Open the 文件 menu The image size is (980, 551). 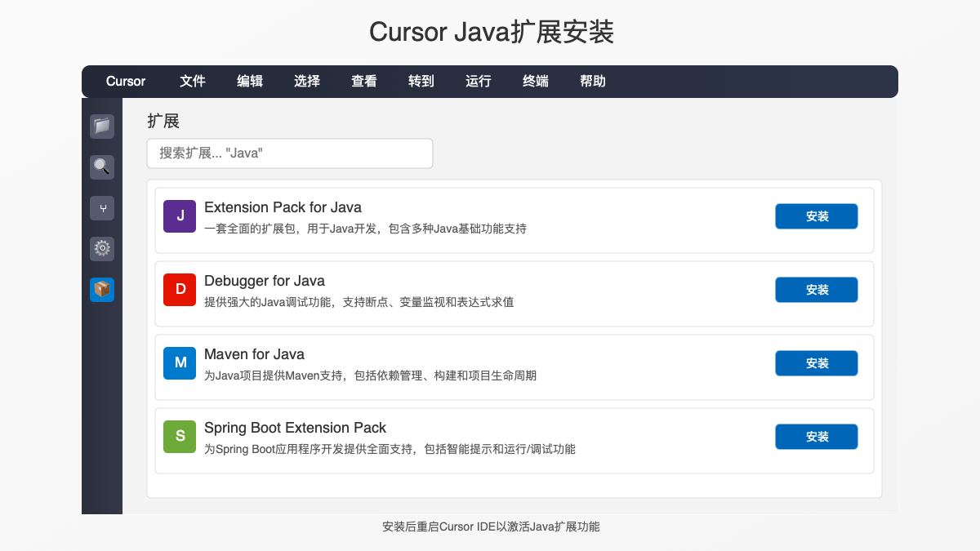point(193,82)
